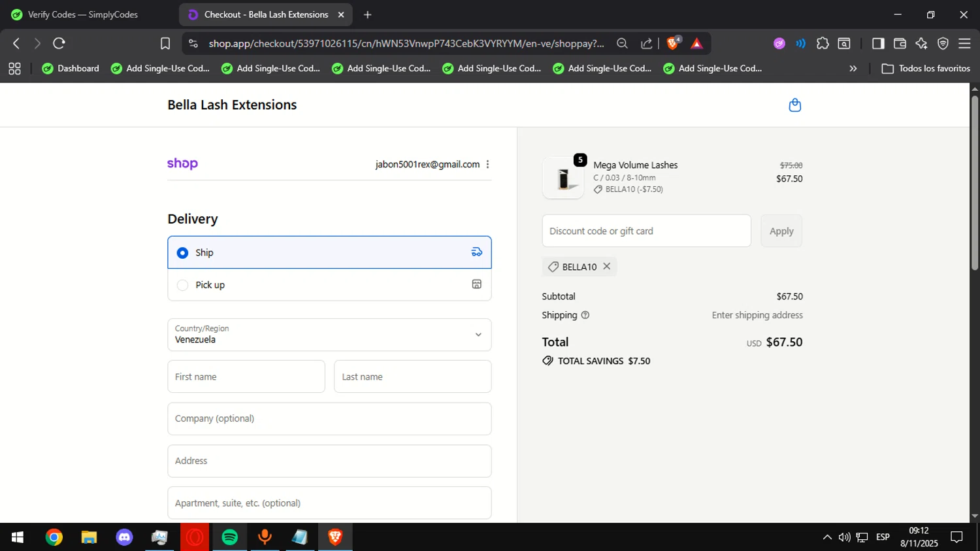Open the bookmarks apps grid icon
Viewport: 980px width, 551px height.
point(14,69)
